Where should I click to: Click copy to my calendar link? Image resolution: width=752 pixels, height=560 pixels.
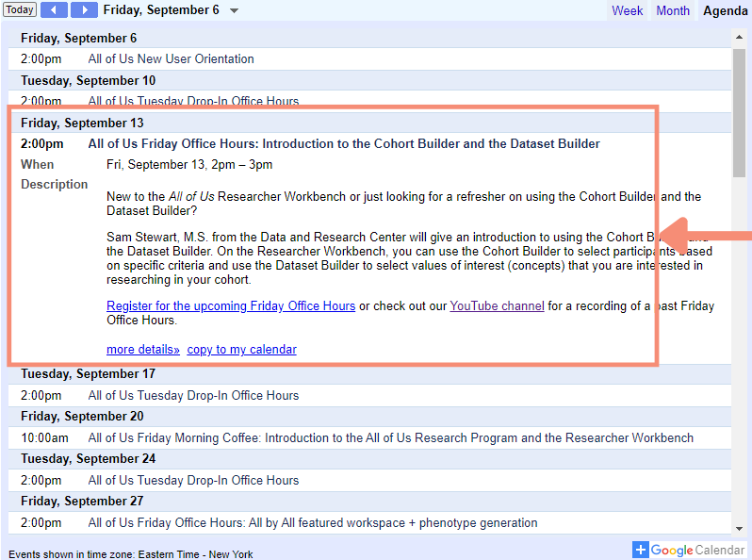point(241,350)
